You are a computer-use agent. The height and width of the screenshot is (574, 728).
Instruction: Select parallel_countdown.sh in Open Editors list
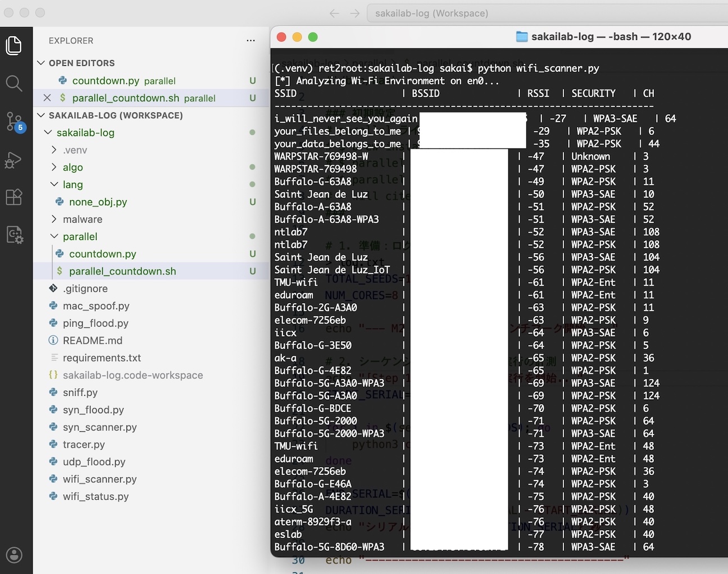pyautogui.click(x=152, y=98)
